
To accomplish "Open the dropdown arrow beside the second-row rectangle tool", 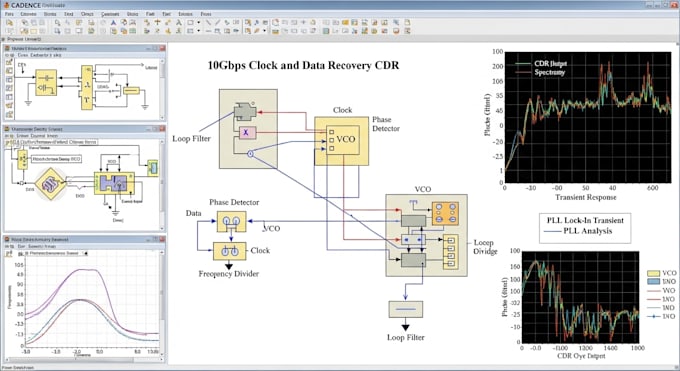I will [x=199, y=31].
